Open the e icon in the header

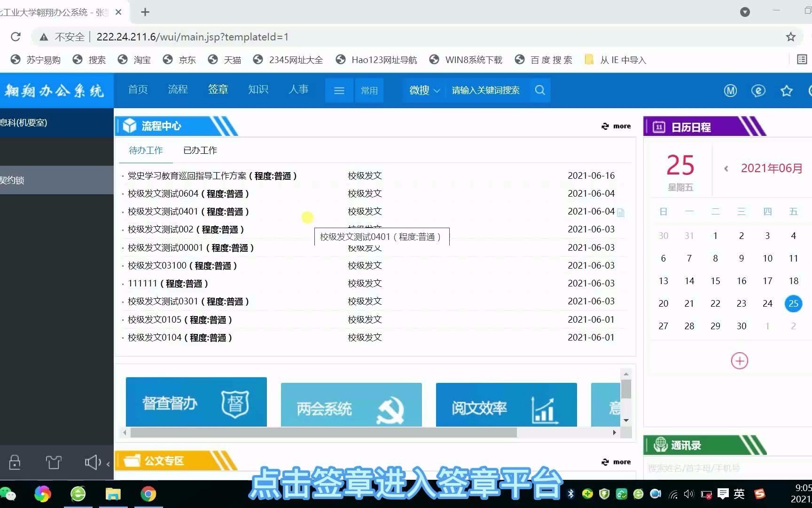[x=758, y=91]
